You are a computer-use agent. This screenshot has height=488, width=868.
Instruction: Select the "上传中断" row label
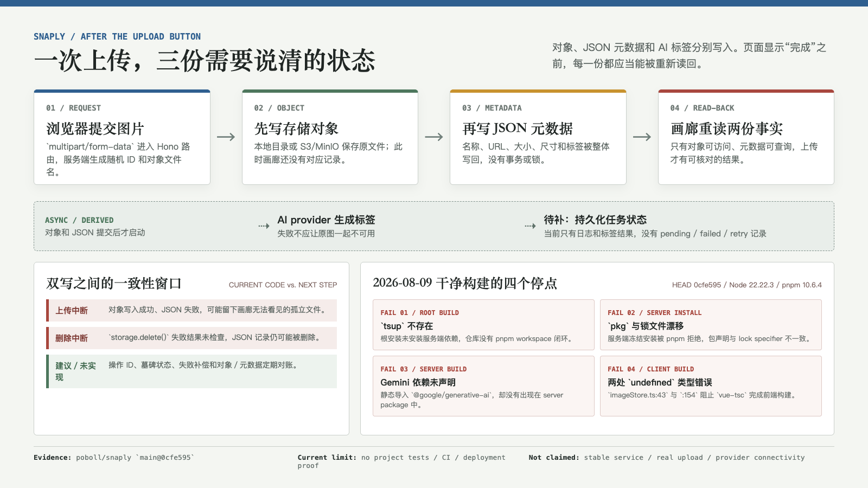[x=72, y=311]
